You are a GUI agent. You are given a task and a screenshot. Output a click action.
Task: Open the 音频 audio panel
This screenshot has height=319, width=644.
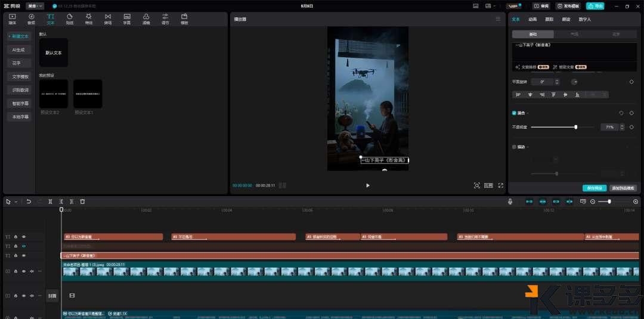click(31, 19)
